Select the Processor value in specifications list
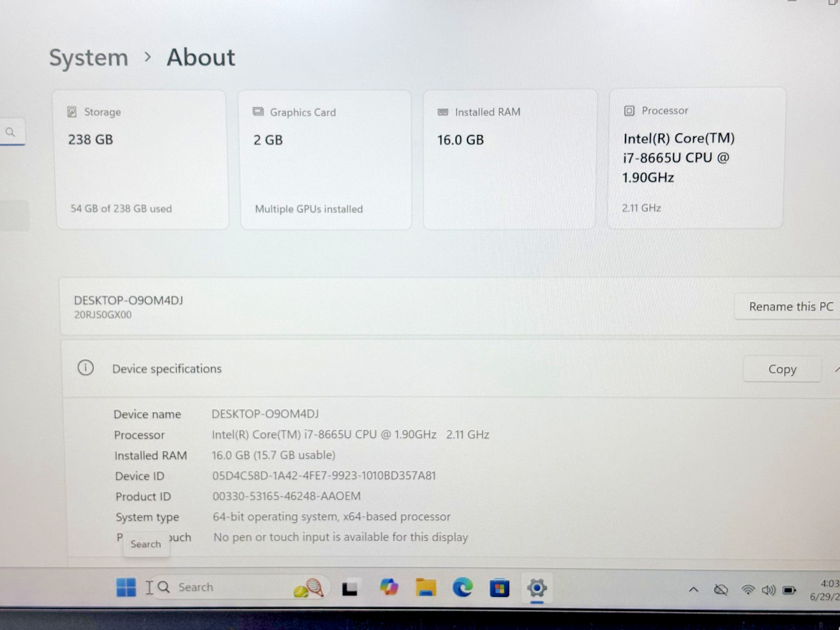Screen dimensions: 840x630 (x=350, y=435)
